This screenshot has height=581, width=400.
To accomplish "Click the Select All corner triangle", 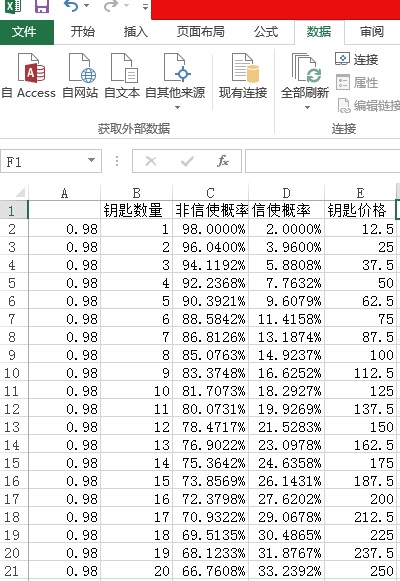I will (x=19, y=193).
